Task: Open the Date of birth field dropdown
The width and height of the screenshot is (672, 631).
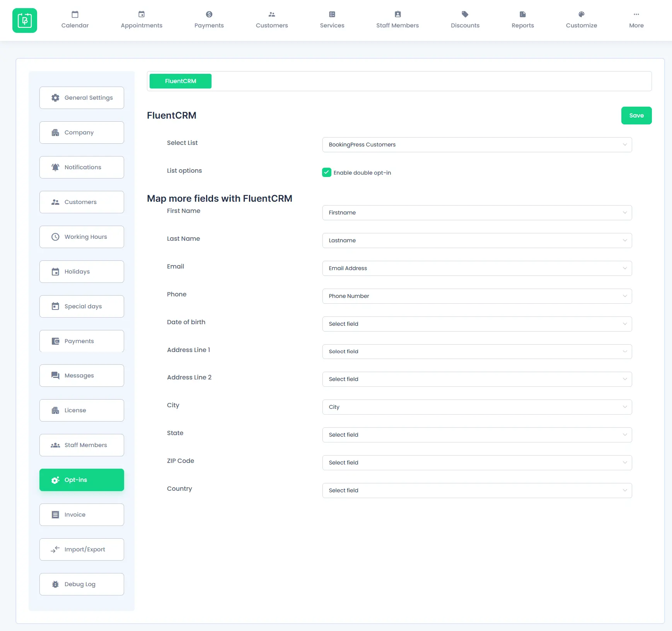Action: tap(477, 324)
